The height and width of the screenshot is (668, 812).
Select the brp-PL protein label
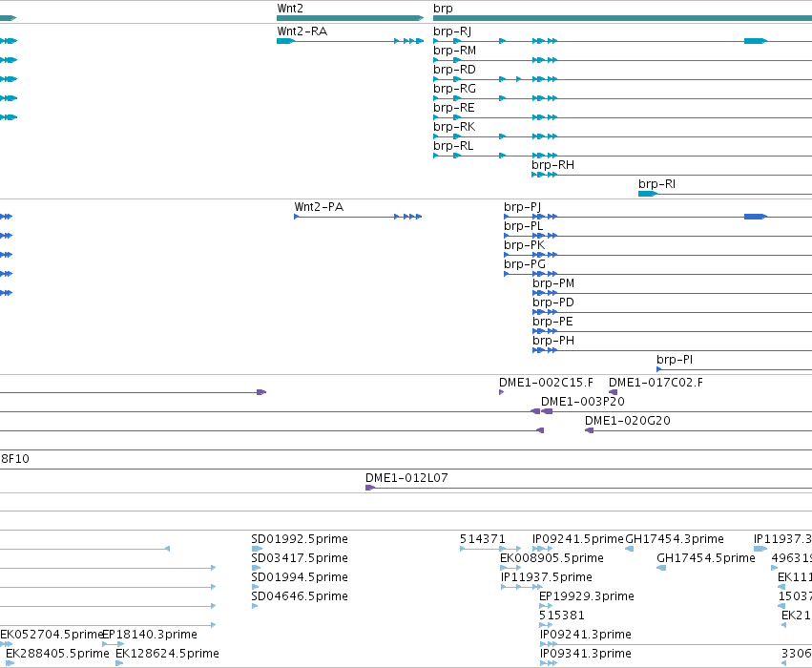[523, 226]
